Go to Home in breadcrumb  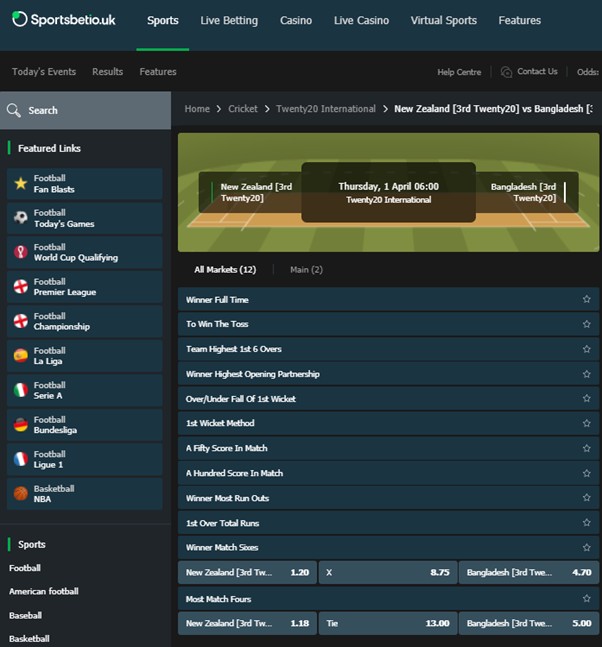[x=197, y=109]
